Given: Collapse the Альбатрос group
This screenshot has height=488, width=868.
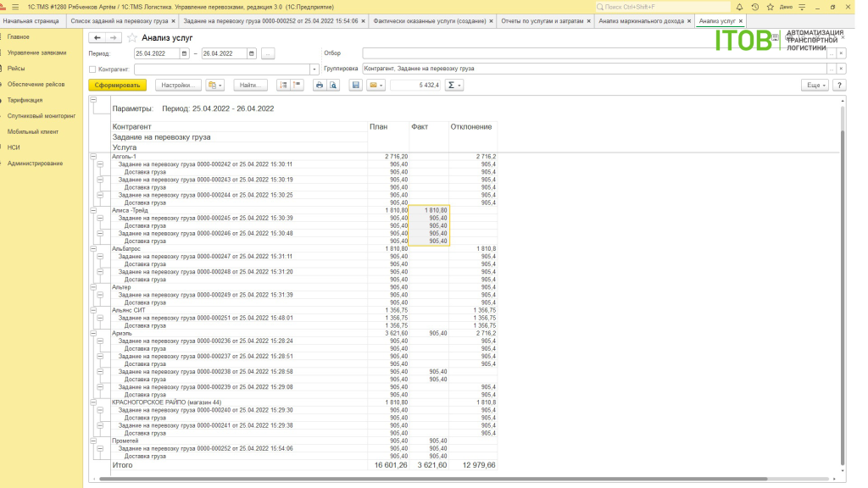Looking at the screenshot, I should [93, 248].
